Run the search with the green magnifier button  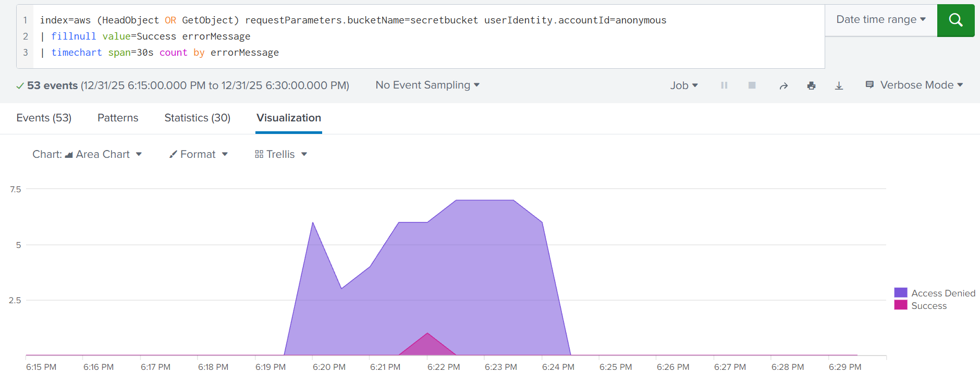pyautogui.click(x=955, y=20)
